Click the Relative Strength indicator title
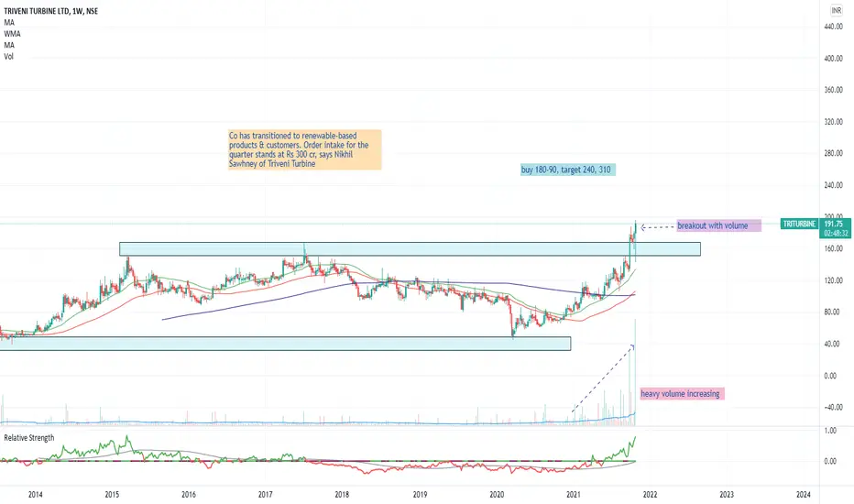The height and width of the screenshot is (504, 854). tap(29, 437)
